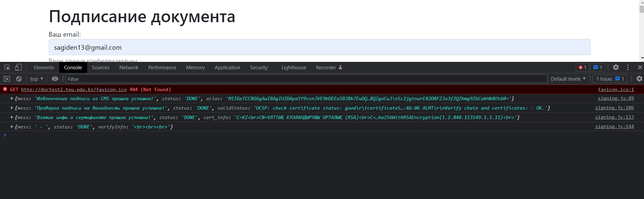Viewport: 644px width, 199px height.
Task: Open console settings gear icon
Action: tap(639, 79)
